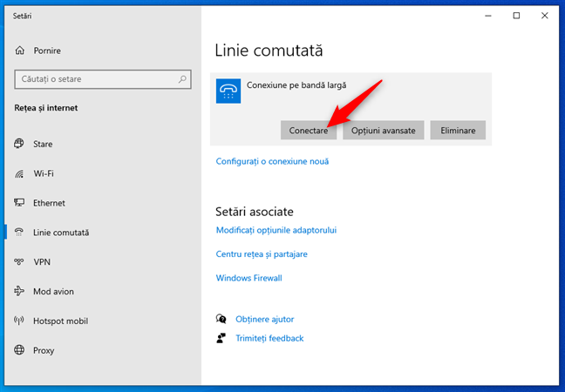This screenshot has height=392, width=565.
Task: Focus the Căutați o setare search field
Action: 94,79
